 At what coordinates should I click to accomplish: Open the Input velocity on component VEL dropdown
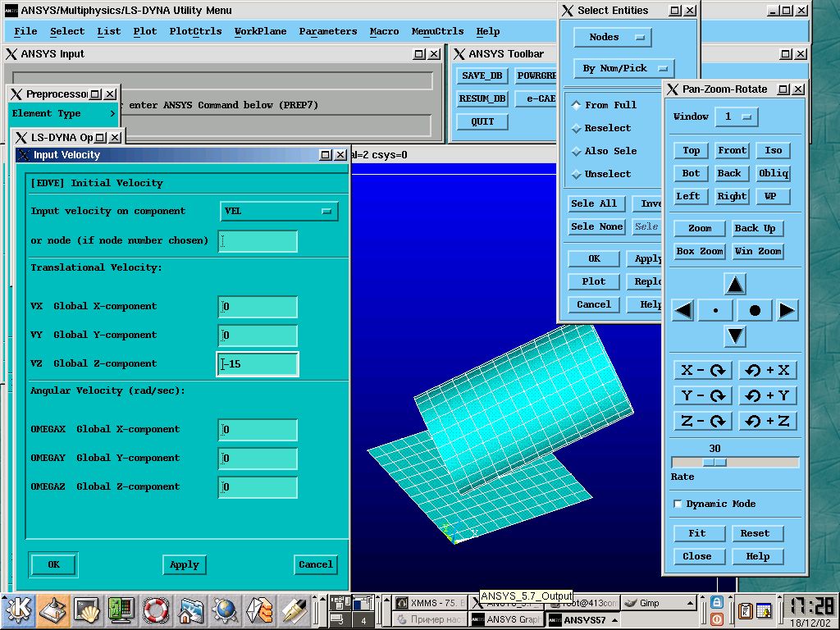(x=279, y=211)
